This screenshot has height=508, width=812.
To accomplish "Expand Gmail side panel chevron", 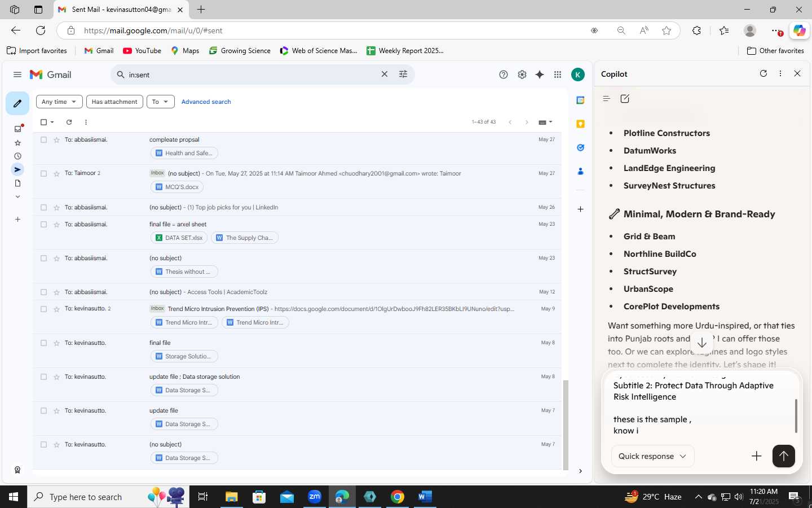I will [x=580, y=471].
